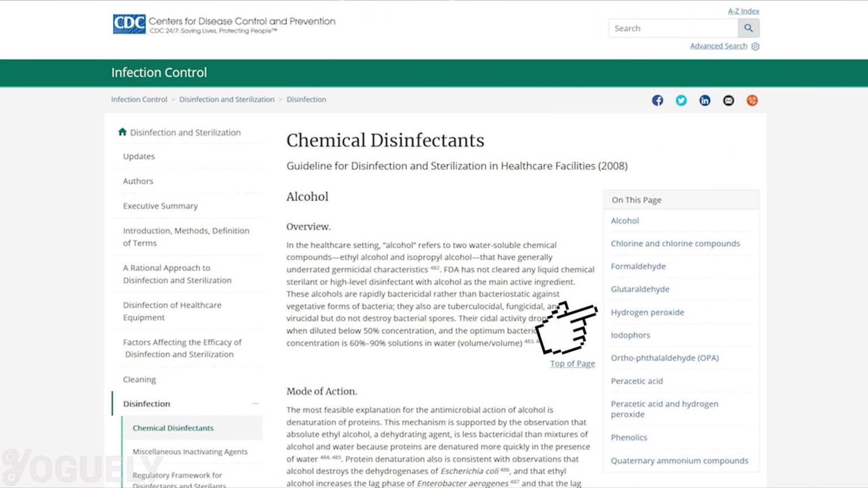Jump to Hydrogen peroxide section
This screenshot has height=488, width=868.
(647, 312)
